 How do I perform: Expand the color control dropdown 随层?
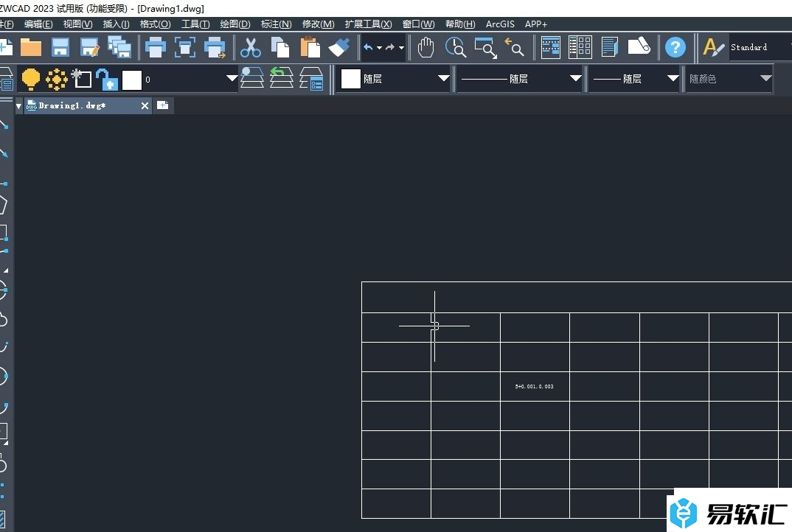coord(443,78)
